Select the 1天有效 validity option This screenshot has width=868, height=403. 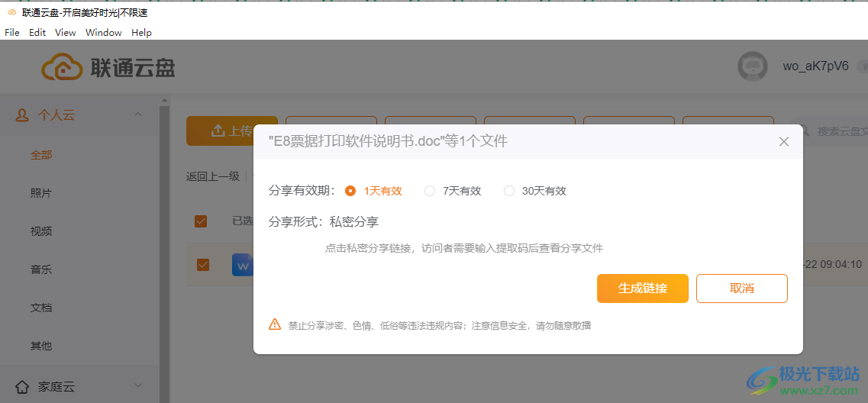(x=373, y=191)
